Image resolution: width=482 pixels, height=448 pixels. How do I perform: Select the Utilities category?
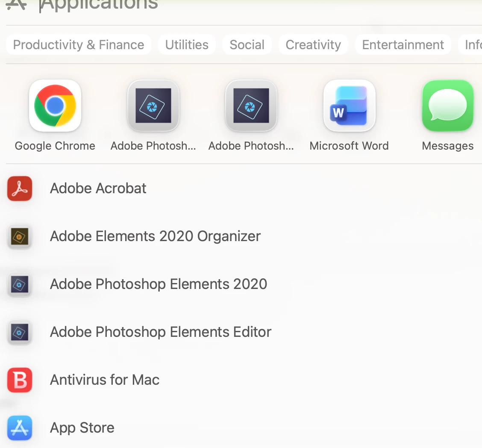click(x=187, y=44)
